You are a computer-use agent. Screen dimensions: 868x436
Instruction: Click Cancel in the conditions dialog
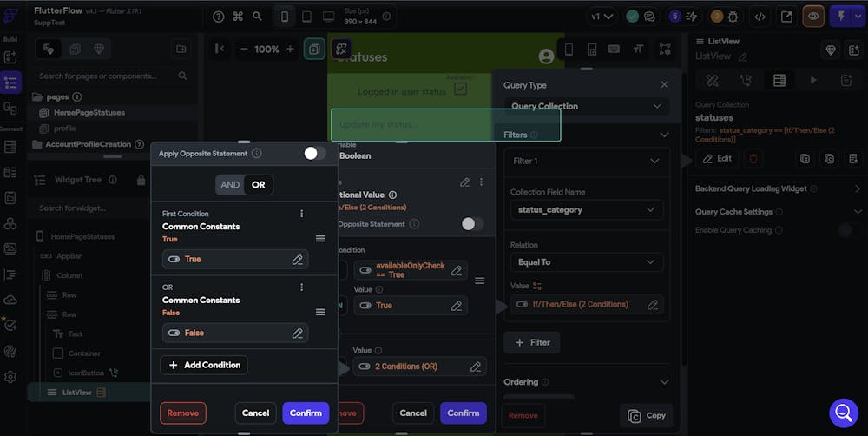[255, 413]
